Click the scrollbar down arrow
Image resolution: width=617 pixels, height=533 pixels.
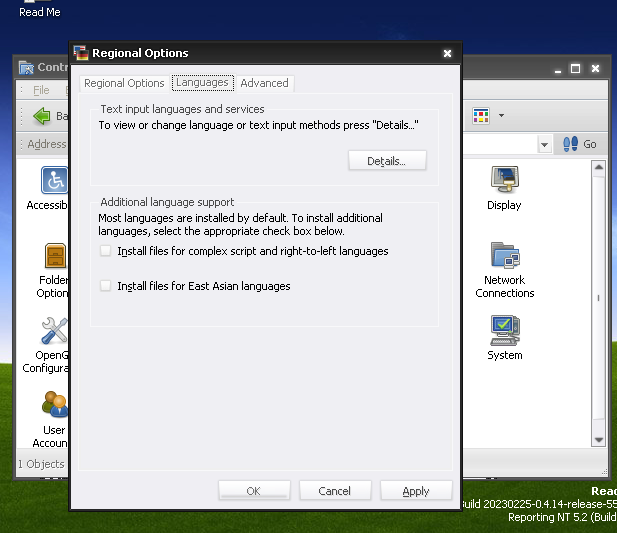pos(599,440)
